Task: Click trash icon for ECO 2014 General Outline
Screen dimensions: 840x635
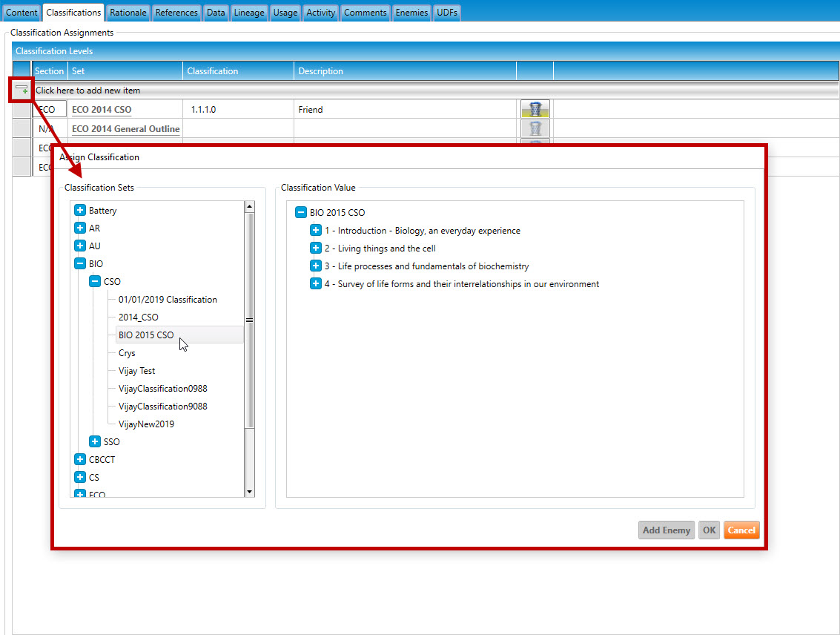Action: pos(535,128)
